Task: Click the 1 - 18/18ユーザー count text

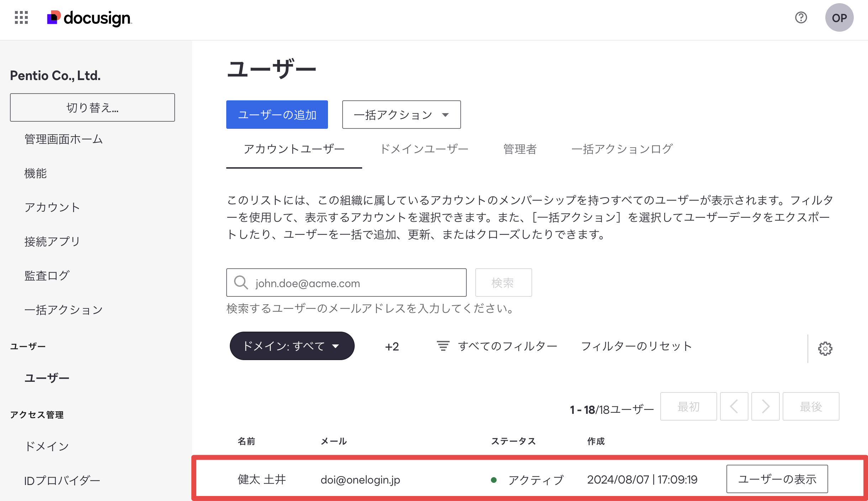Action: coord(612,410)
